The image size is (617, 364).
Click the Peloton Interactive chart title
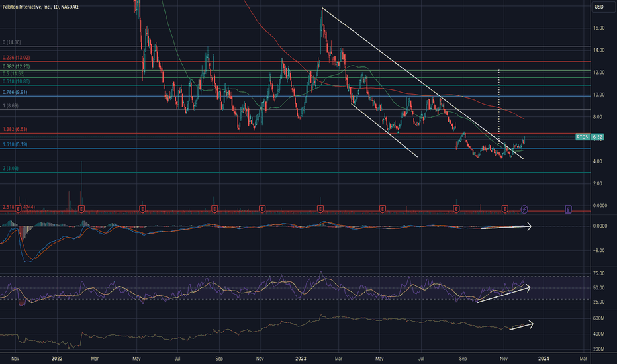coord(40,7)
